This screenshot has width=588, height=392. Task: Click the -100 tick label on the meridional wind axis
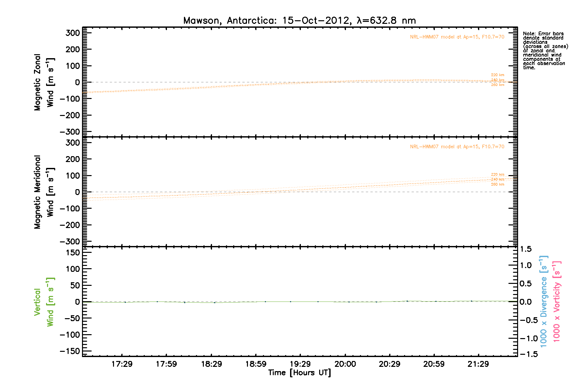pyautogui.click(x=70, y=209)
